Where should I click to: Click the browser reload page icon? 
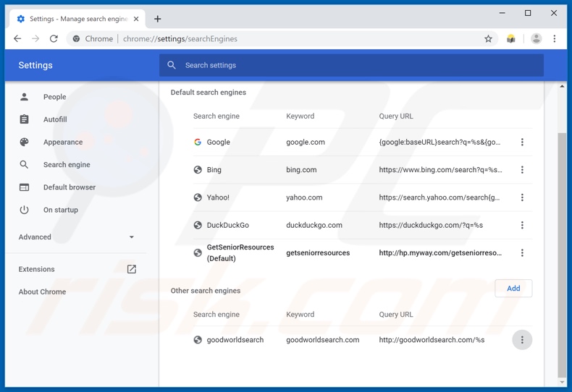click(54, 39)
